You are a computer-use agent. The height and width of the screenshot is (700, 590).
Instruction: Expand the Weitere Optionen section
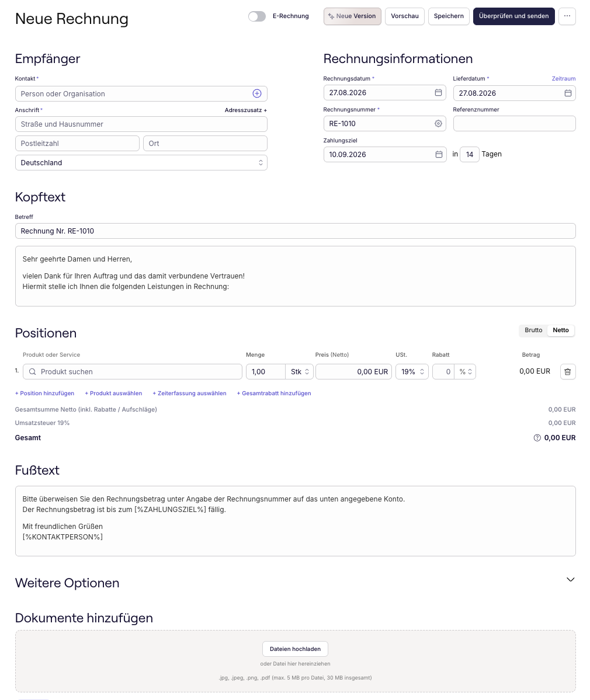pos(570,580)
